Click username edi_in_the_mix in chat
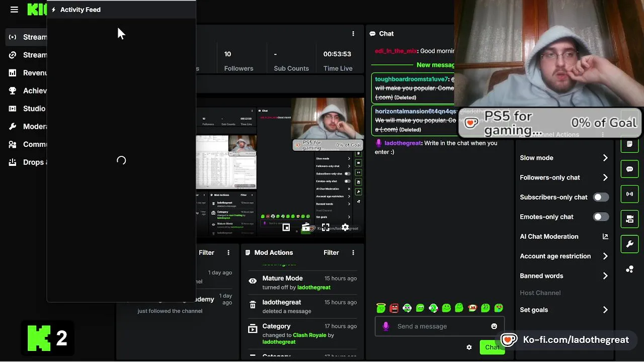The width and height of the screenshot is (644, 362). 396,51
